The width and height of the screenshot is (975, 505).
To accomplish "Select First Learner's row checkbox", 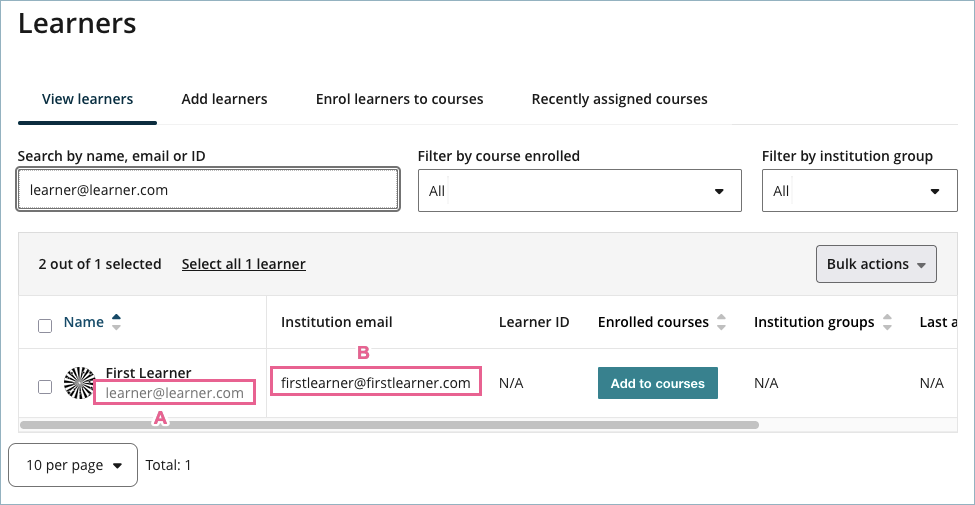I will tap(45, 387).
